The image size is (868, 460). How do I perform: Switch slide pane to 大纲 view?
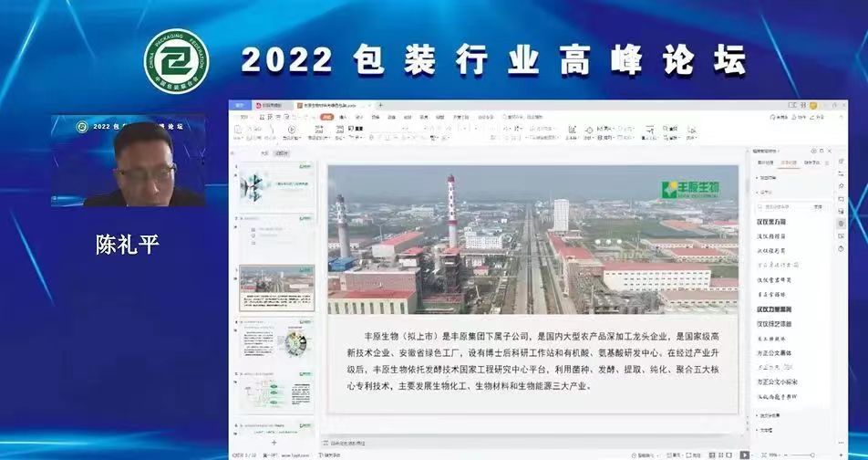pos(264,152)
